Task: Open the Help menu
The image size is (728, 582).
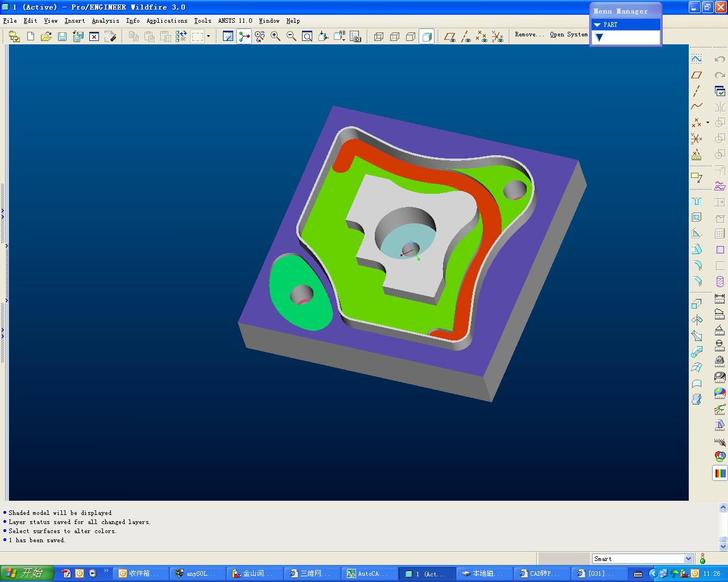Action: click(x=293, y=20)
